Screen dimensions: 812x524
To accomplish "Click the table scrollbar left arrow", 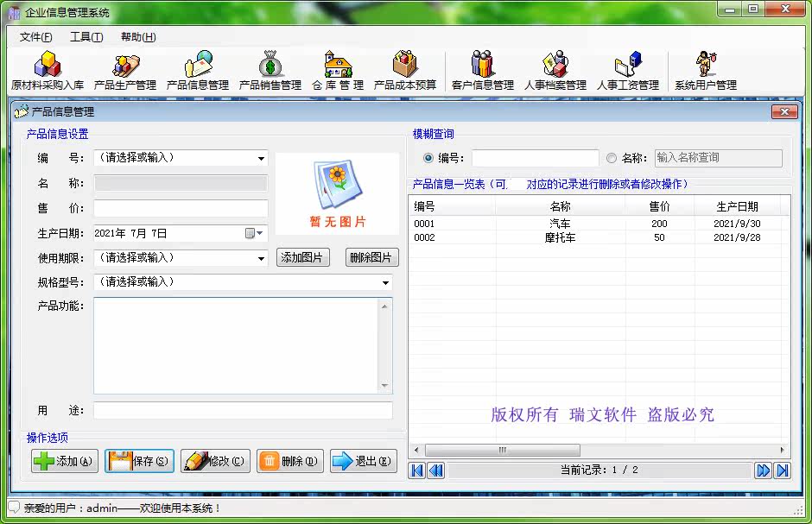I will click(x=416, y=450).
